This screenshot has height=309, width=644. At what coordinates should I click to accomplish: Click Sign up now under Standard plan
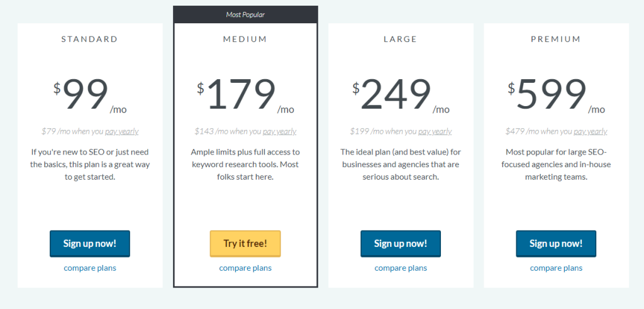pos(90,244)
